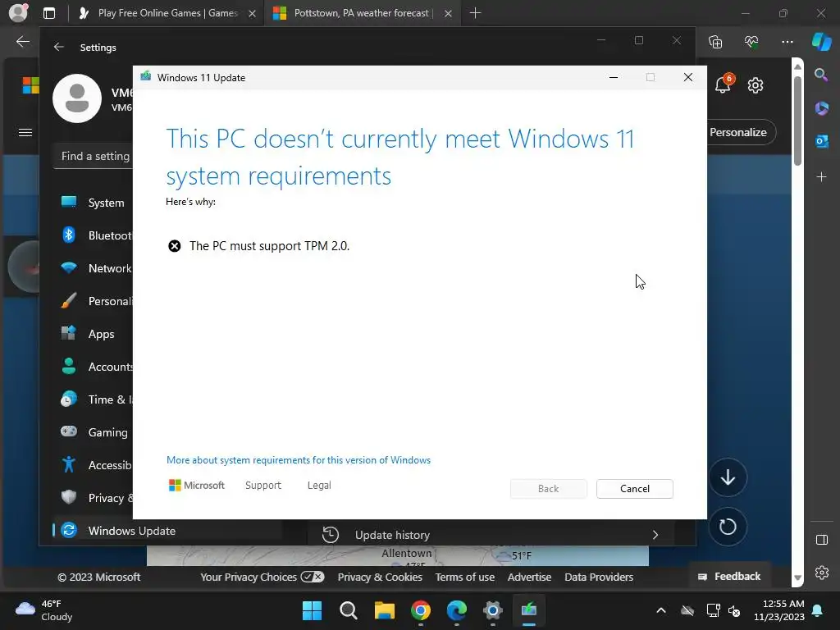Add an app to Edge sidebar

tap(821, 177)
